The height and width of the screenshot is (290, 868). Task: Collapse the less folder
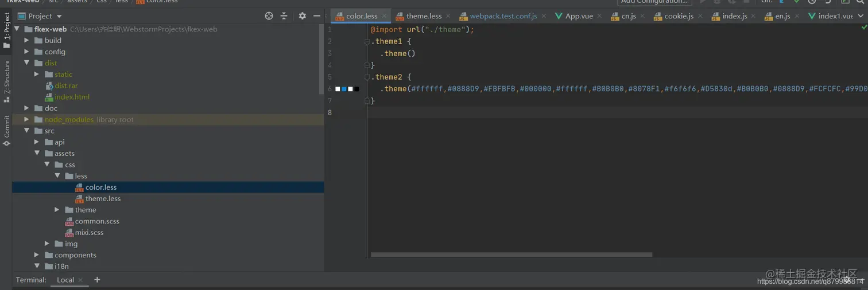57,176
